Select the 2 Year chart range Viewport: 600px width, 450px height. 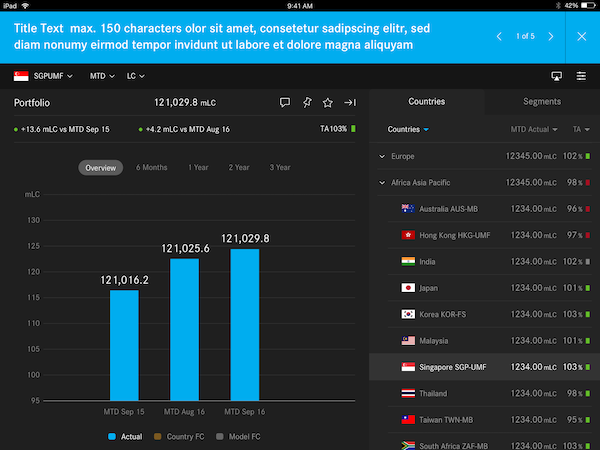tap(239, 168)
